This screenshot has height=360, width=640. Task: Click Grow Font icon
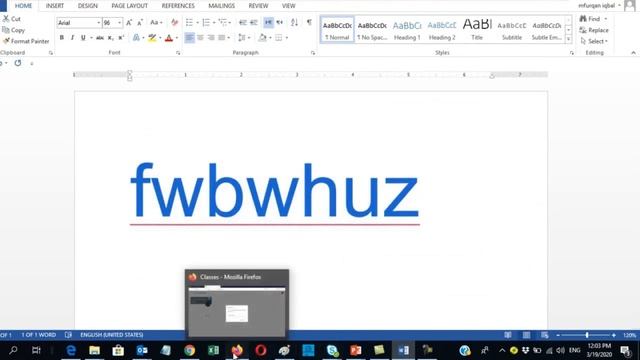(129, 22)
